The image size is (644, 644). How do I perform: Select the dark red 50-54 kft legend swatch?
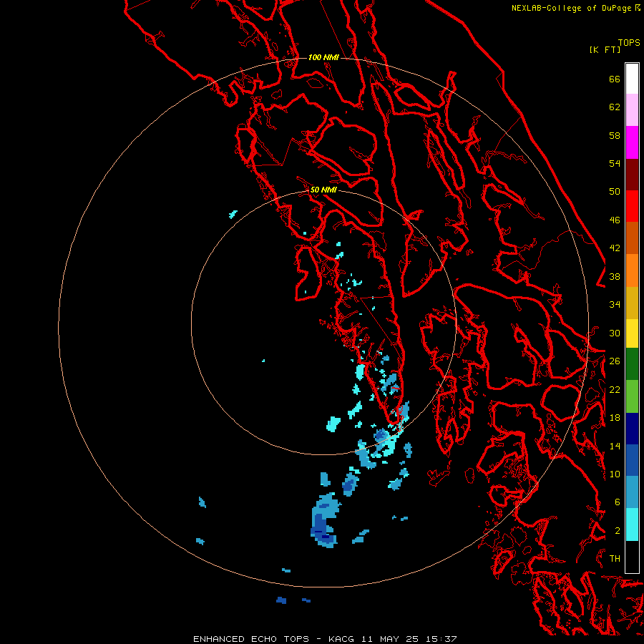[x=632, y=175]
